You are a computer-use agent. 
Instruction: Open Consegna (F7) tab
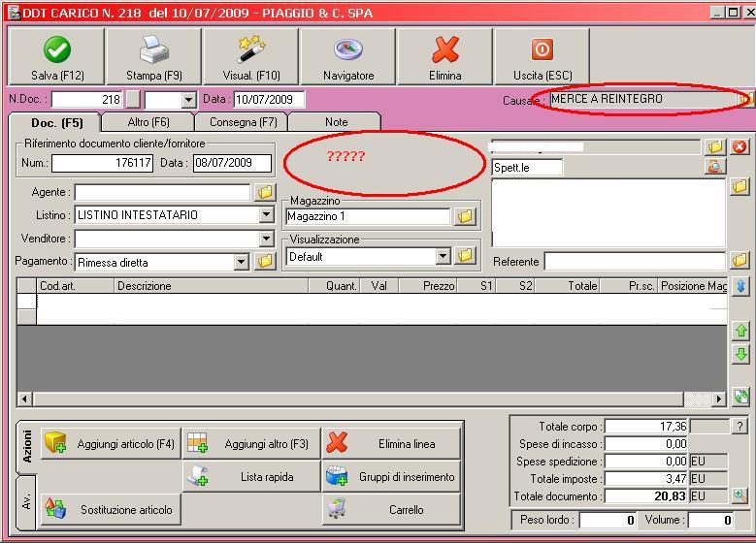coord(242,122)
